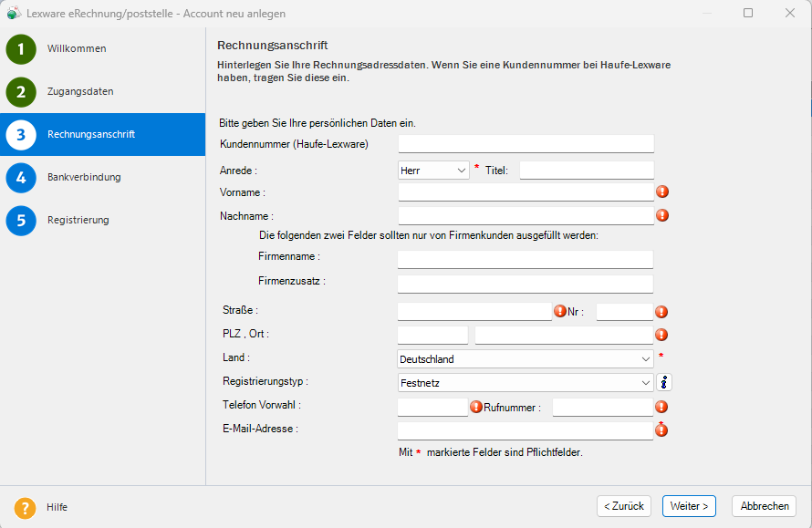The image size is (812, 528).
Task: Maximize the window
Action: [x=748, y=13]
